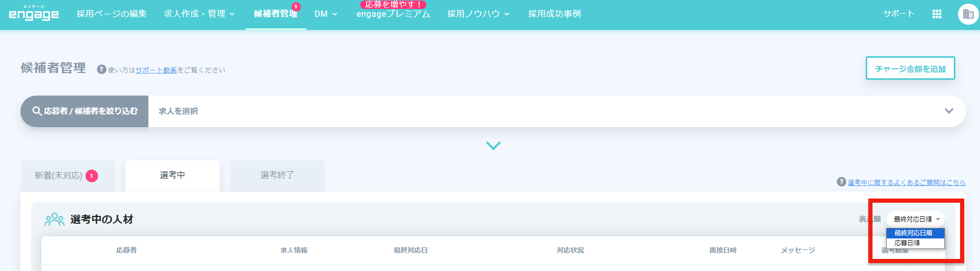Click 応募者/候補者を絞り込む search button
The height and width of the screenshot is (271, 980).
point(84,111)
